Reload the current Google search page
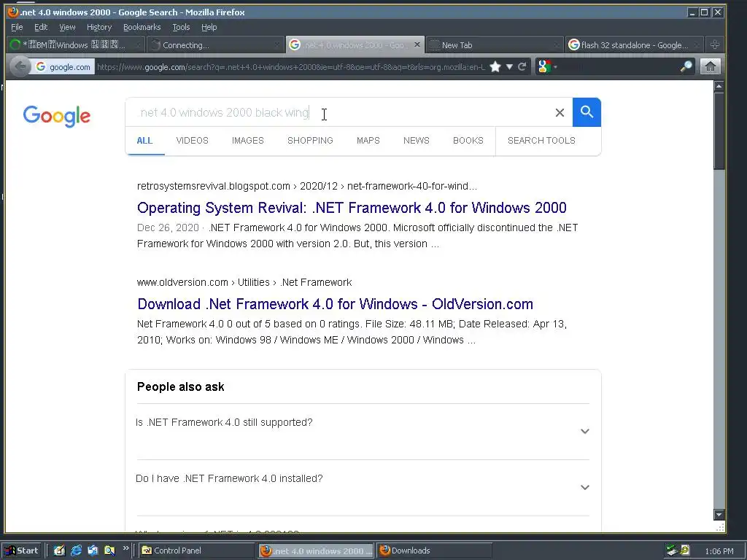The image size is (747, 560). [522, 66]
